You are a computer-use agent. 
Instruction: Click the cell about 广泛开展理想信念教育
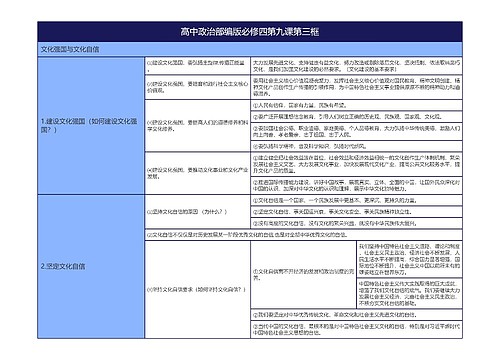[356, 117]
